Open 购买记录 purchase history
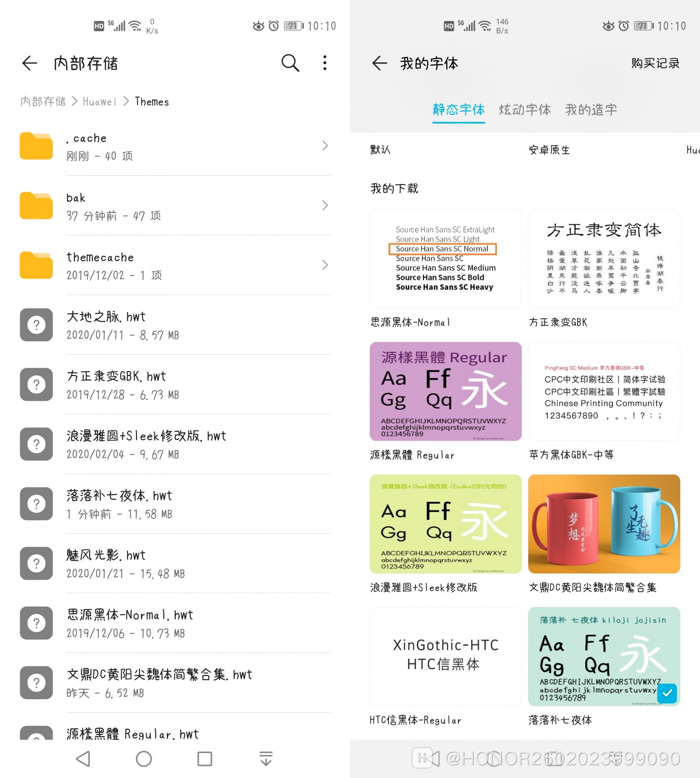700x778 pixels. (655, 63)
